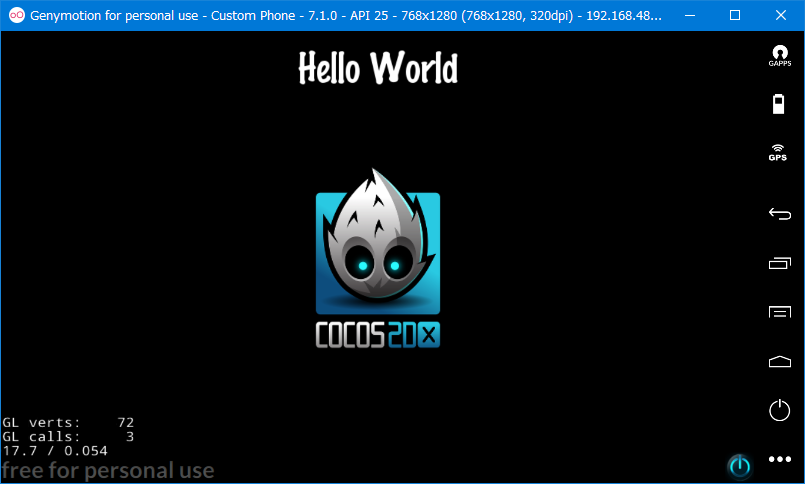Click the white power button icon
805x484 pixels.
779,410
